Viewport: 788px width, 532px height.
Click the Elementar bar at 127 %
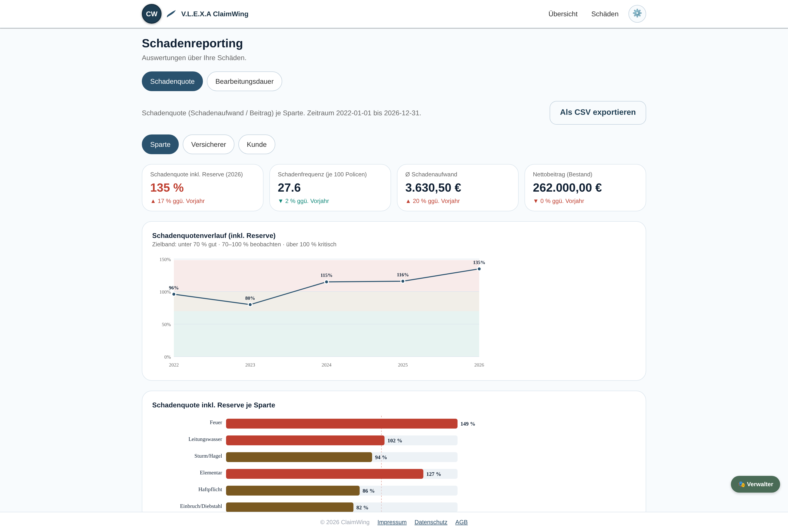(325, 474)
